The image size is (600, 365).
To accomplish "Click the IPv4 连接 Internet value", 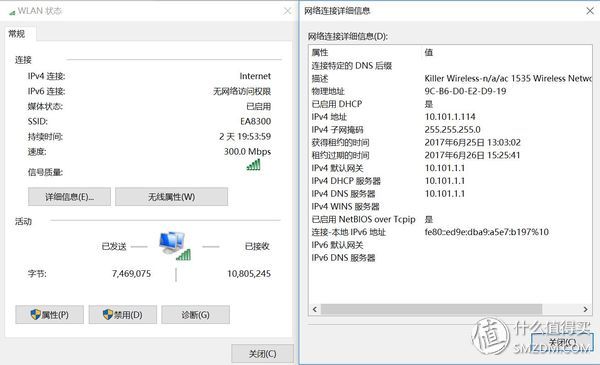I will click(x=255, y=76).
